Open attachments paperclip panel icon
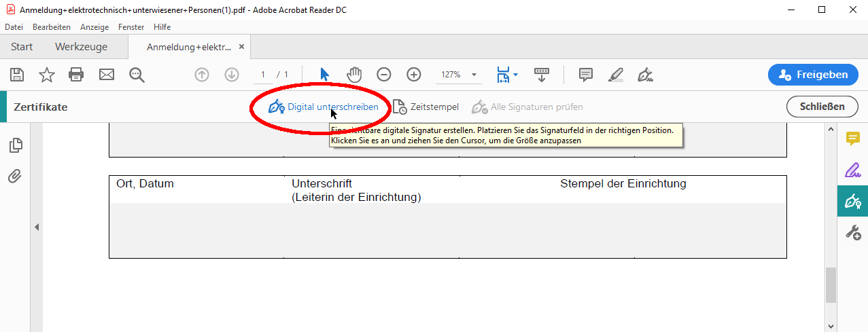868x332 pixels. point(15,177)
